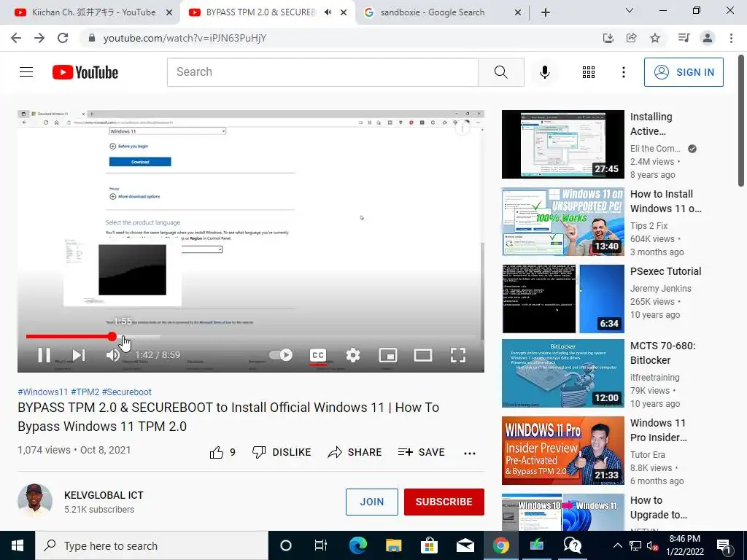Click the JOIN channel button
747x560 pixels.
click(x=371, y=502)
